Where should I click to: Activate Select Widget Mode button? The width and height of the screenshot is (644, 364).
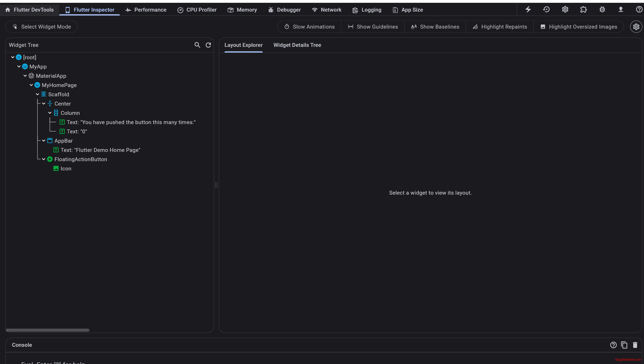(41, 27)
